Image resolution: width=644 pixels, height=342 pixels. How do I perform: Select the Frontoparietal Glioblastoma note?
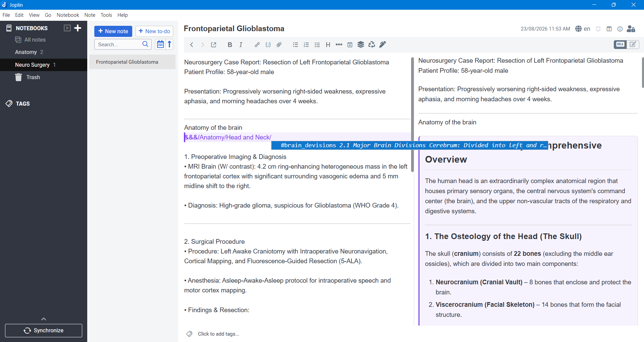[x=132, y=62]
